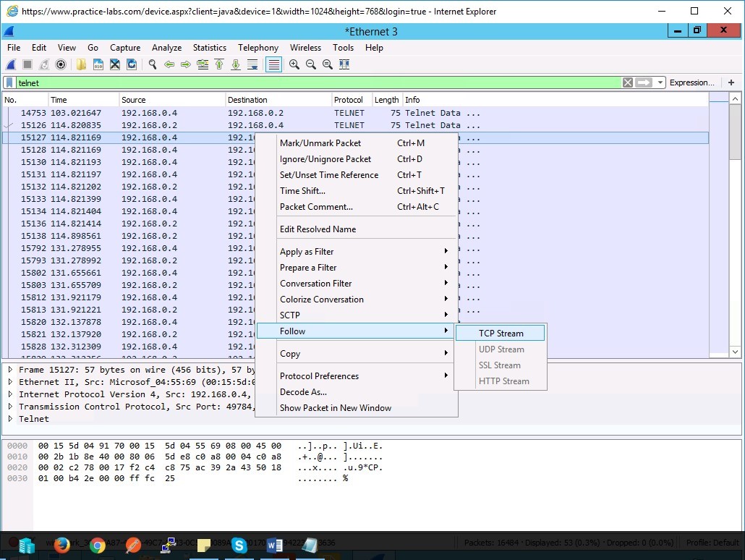Viewport: 745px width, 560px height.
Task: Open Packet Comment... entry
Action: pos(357,207)
